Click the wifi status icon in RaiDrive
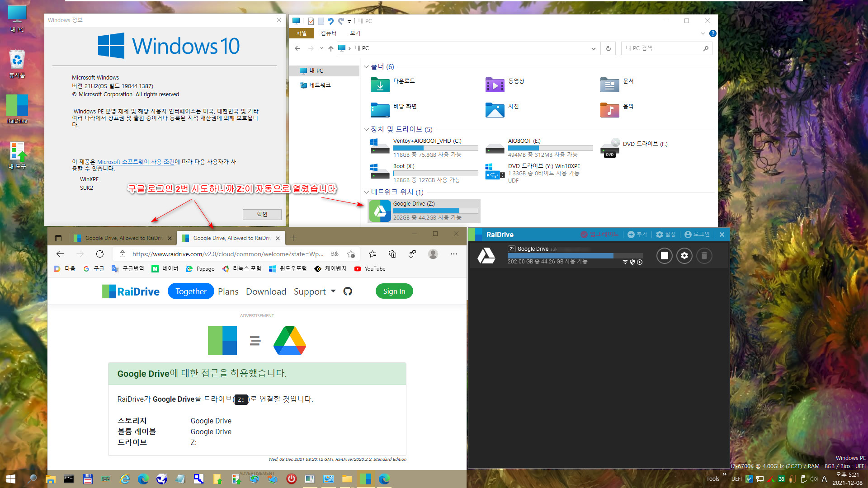Image resolution: width=868 pixels, height=488 pixels. 625,262
